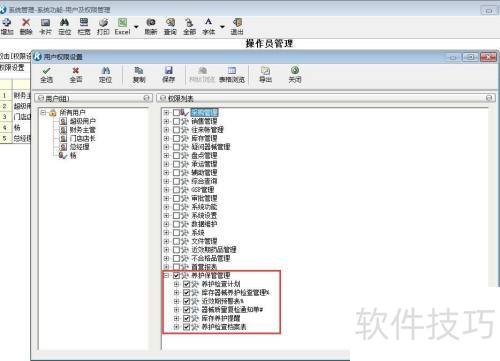Click the 退出 exit button in main toolbar
Image resolution: width=500 pixels, height=361 pixels.
(x=237, y=27)
